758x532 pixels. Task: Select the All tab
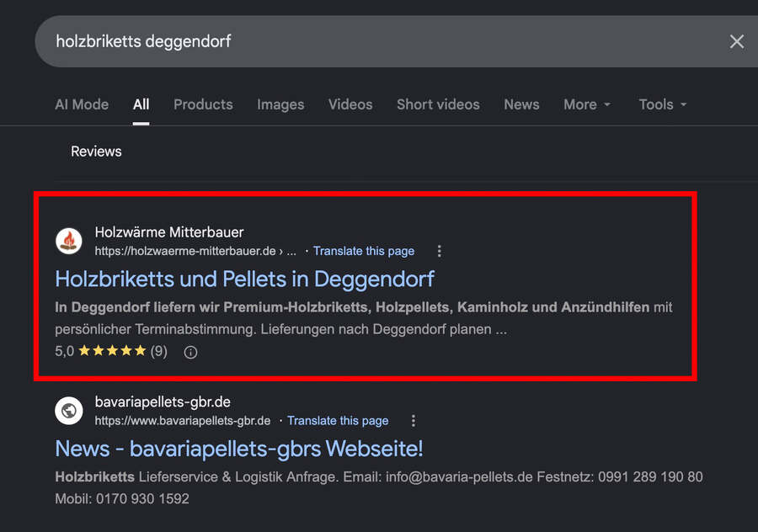(x=141, y=104)
